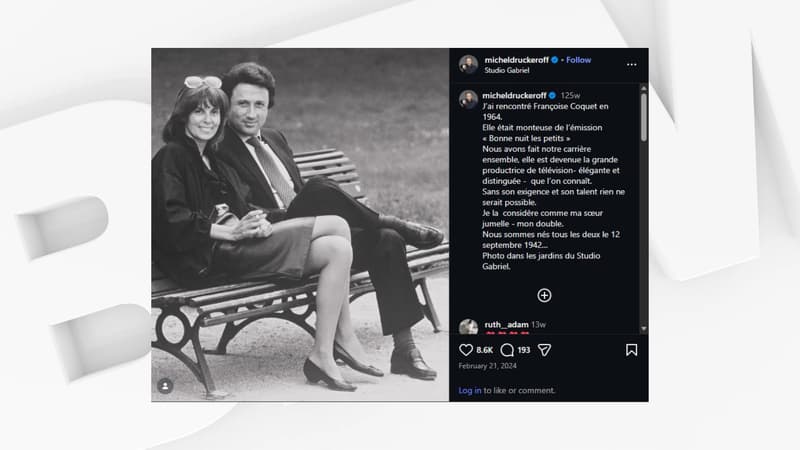800x450 pixels.
Task: Open ruth_adam commenter profile
Action: tap(506, 324)
